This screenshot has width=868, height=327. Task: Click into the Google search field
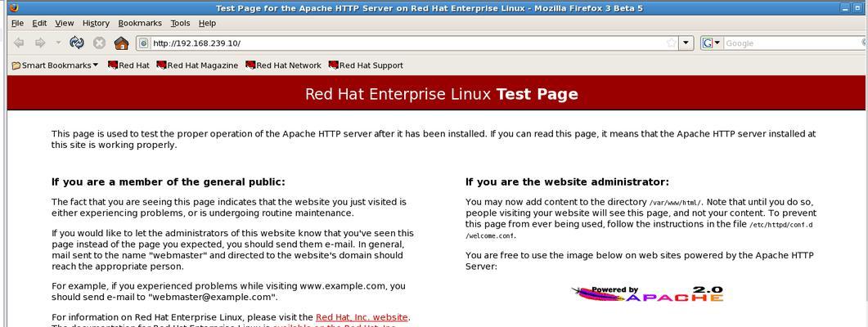click(789, 43)
